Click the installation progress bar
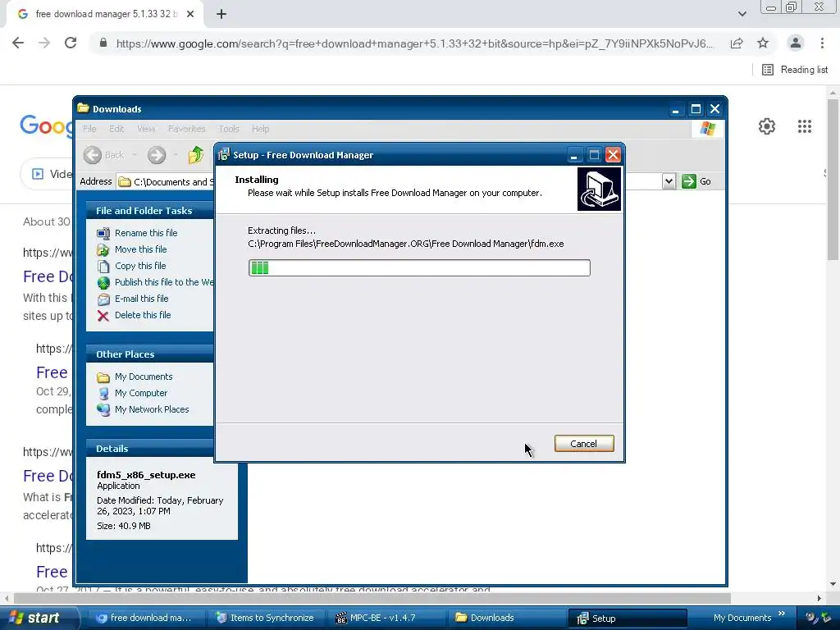Screen dimensions: 840x630 point(419,268)
